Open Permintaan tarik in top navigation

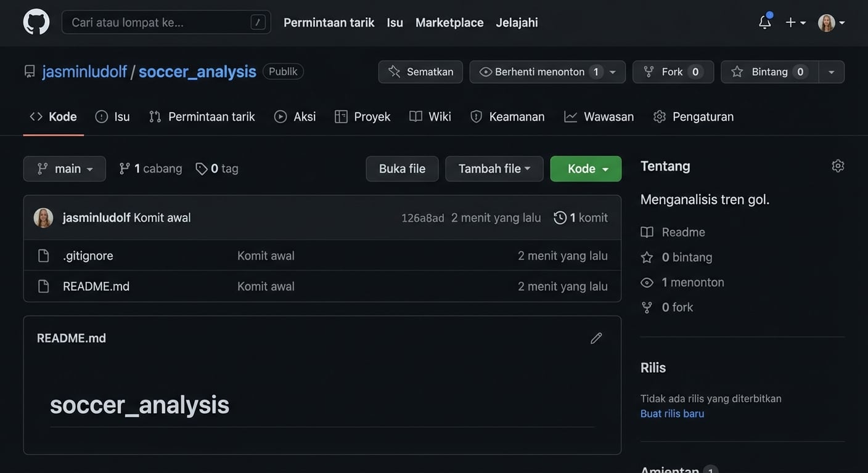329,22
